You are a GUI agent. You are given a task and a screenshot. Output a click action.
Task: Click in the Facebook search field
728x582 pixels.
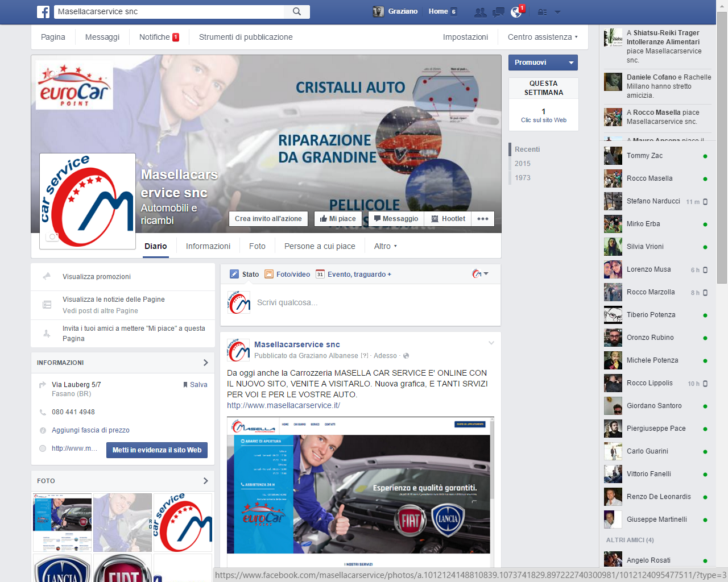pos(169,11)
